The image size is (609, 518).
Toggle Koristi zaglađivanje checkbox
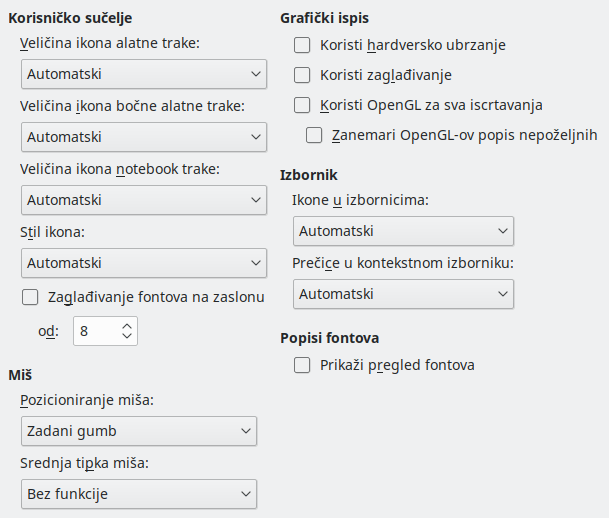(302, 75)
